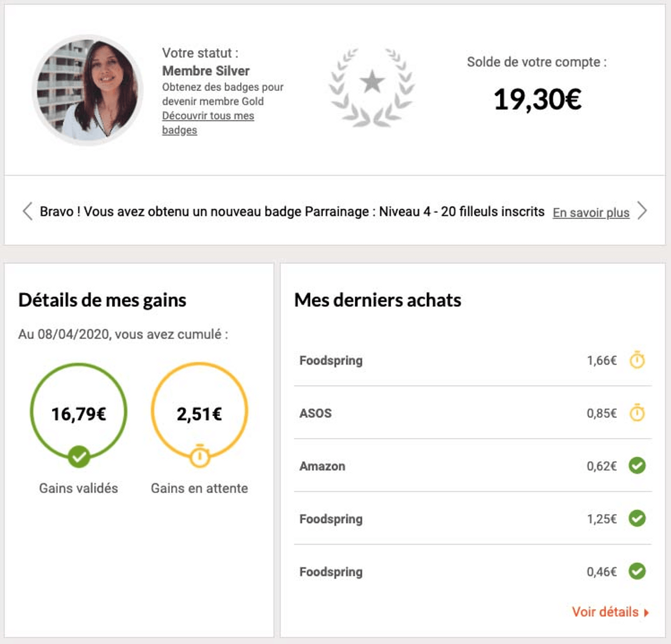Viewport: 671px width, 644px height.
Task: Click the profile photo avatar
Action: (x=88, y=90)
